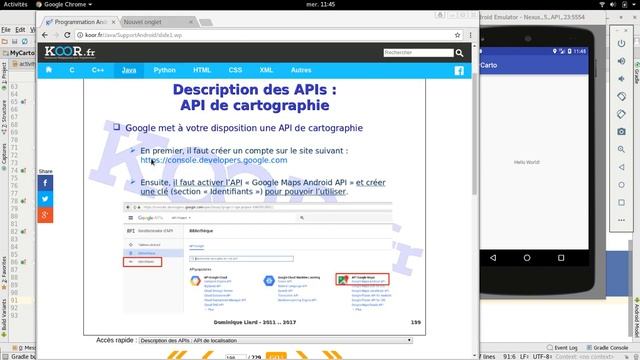Open a new Chrome tab button
Image resolution: width=640 pixels, height=360 pixels.
(x=206, y=22)
